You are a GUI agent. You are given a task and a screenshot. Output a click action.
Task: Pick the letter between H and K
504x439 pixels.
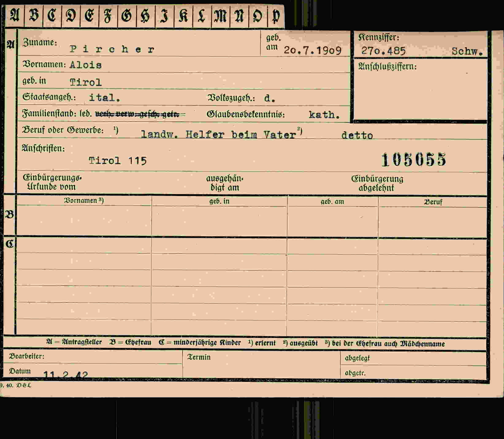(164, 16)
